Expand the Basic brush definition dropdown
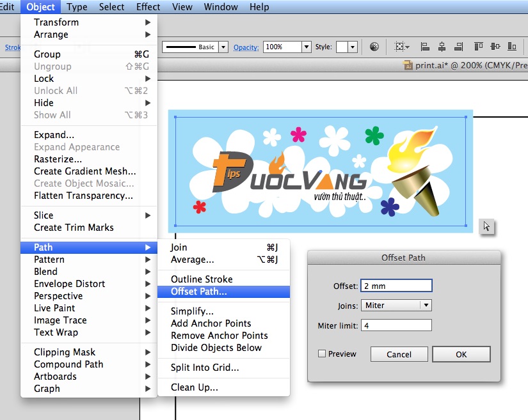 tap(223, 47)
